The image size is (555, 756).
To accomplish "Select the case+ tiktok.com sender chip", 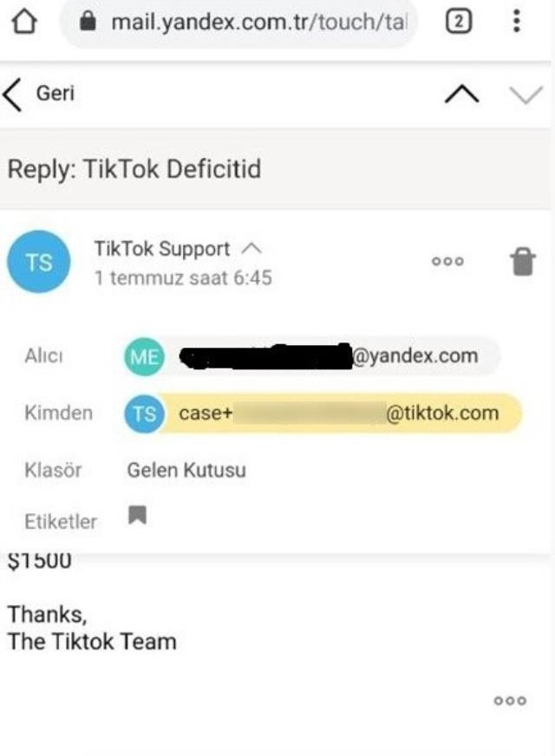I will [x=323, y=414].
